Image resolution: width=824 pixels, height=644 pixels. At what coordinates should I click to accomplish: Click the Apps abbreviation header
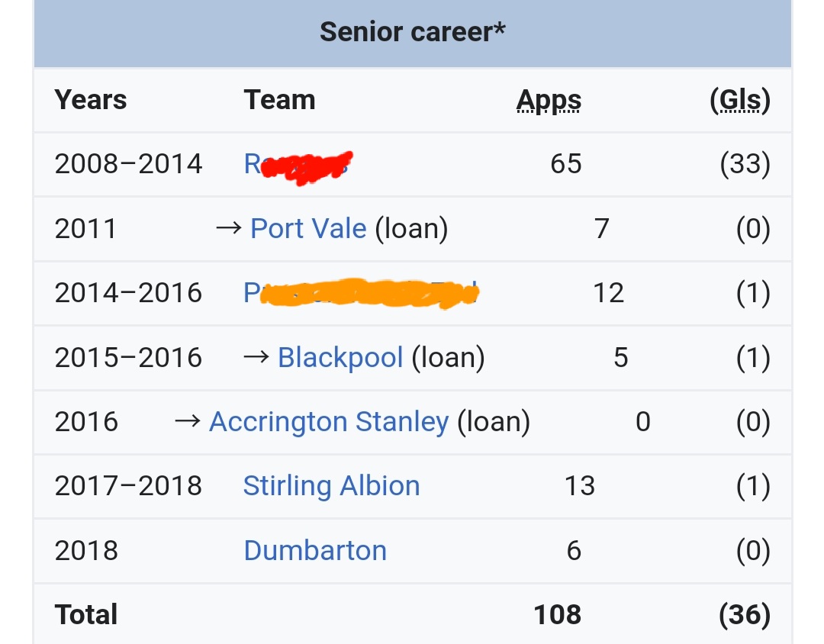[x=549, y=100]
